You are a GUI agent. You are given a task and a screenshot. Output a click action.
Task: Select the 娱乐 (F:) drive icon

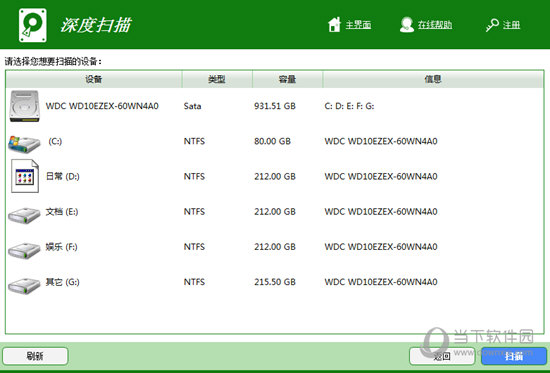tap(24, 250)
